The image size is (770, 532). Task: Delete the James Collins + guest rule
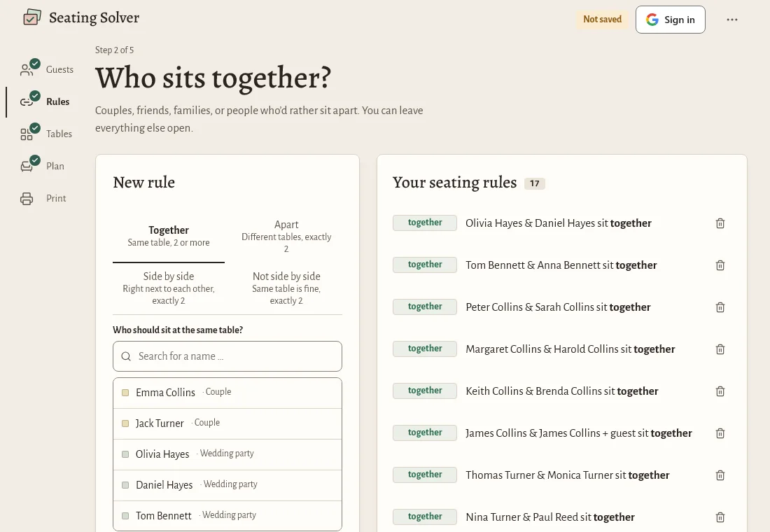click(x=720, y=433)
